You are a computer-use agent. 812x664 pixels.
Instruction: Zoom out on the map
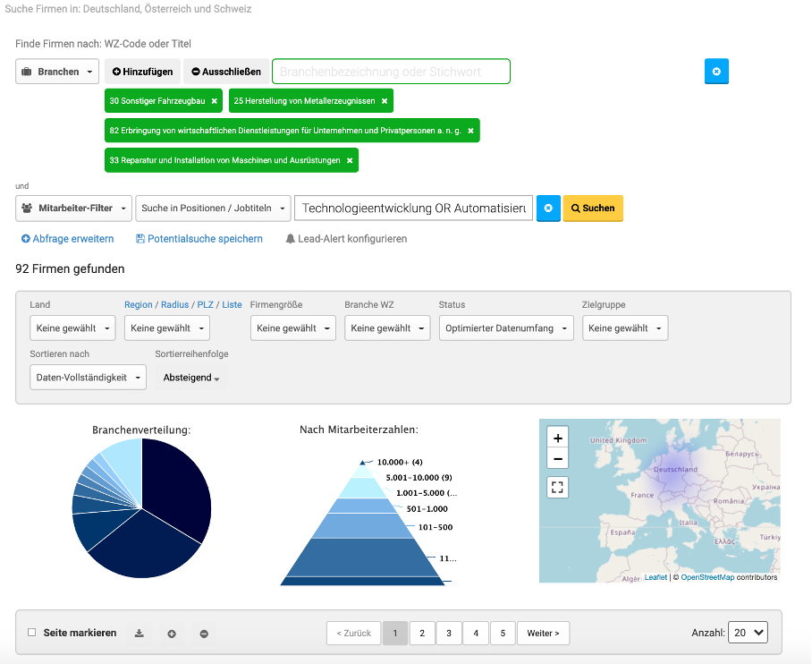coord(558,459)
